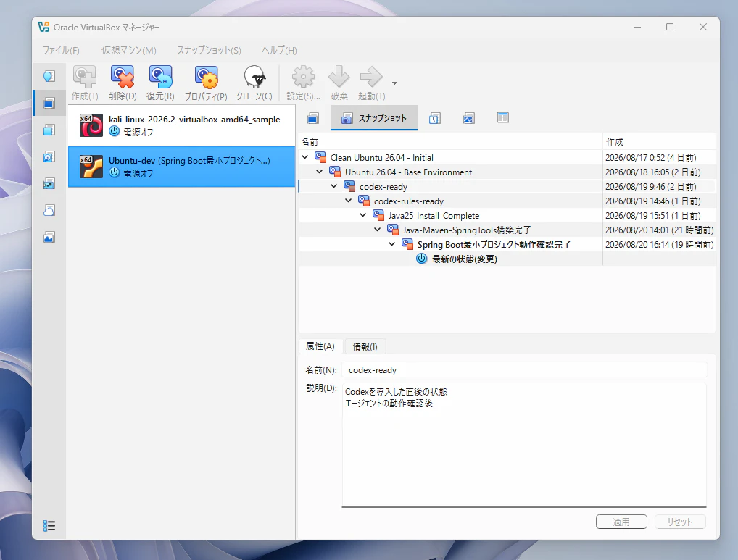
Task: Click the Ubuntu-dev VM logo icon
Action: pyautogui.click(x=91, y=167)
